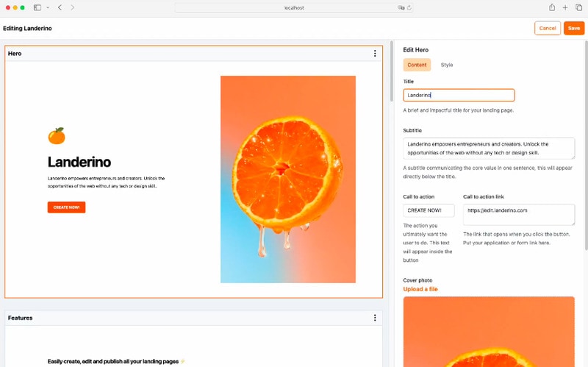
Task: Open the Hero section three-dot menu
Action: [x=375, y=54]
